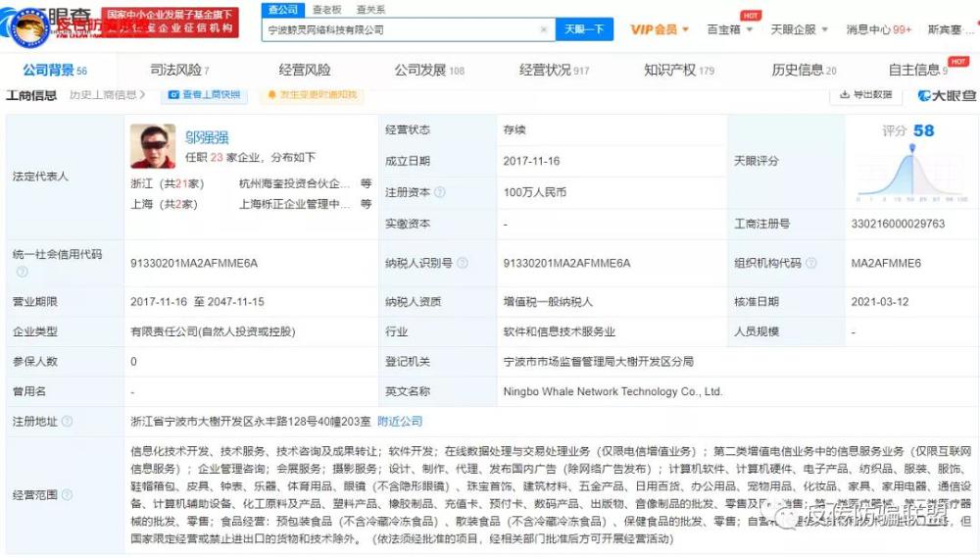Open the 公司背景 tab
Viewport: 980px width, 558px height.
coord(55,70)
